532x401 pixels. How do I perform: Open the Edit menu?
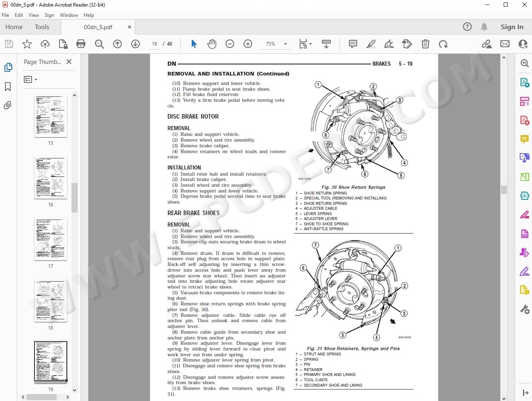coord(19,15)
